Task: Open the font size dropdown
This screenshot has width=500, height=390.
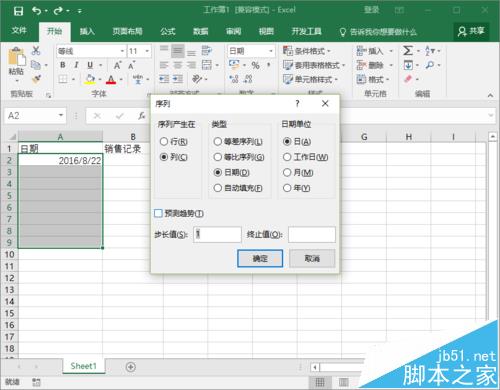Action: click(x=147, y=51)
